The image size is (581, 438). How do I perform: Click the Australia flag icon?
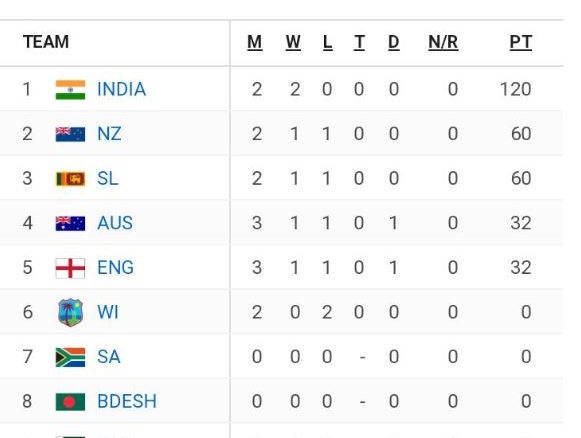point(70,223)
